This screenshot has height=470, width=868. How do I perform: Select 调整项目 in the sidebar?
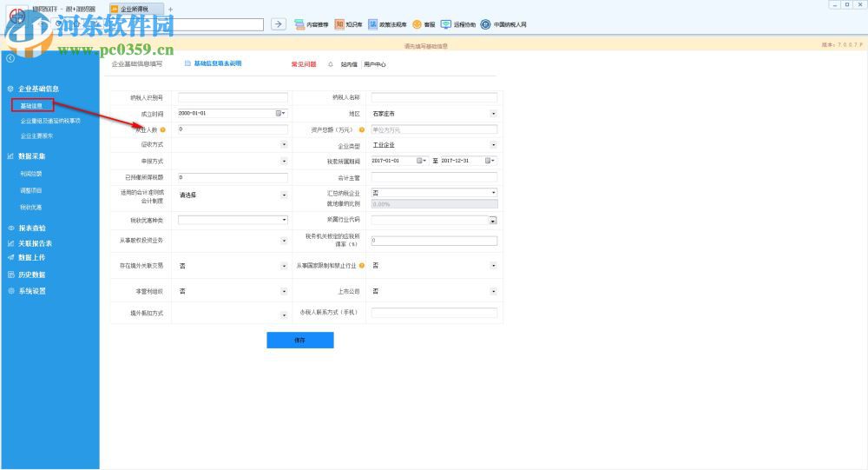coord(31,190)
